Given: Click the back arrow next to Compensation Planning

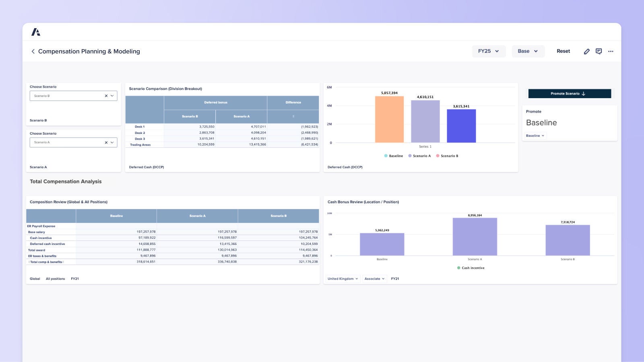Looking at the screenshot, I should click(33, 51).
